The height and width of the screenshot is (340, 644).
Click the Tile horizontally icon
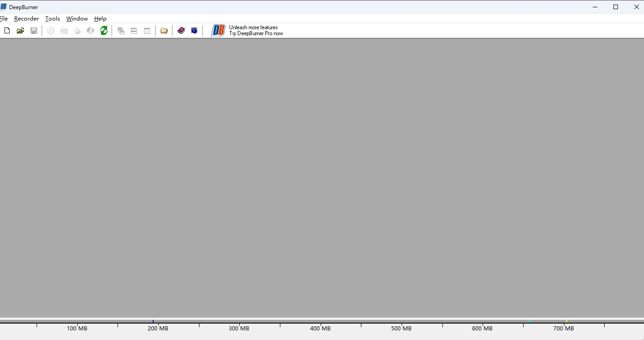pos(134,31)
